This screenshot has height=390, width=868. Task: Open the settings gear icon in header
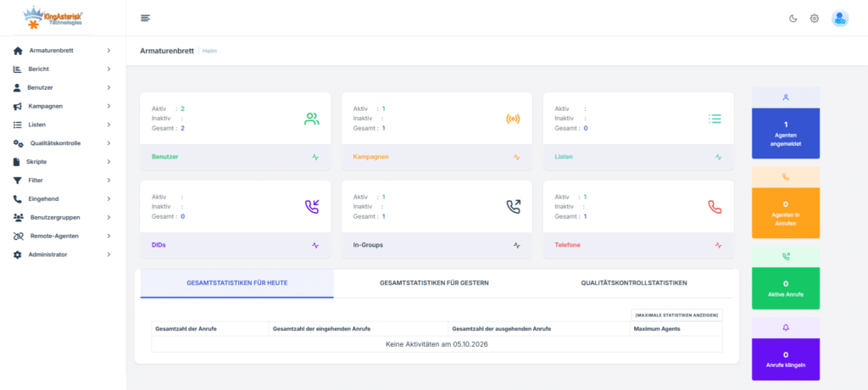pyautogui.click(x=815, y=19)
